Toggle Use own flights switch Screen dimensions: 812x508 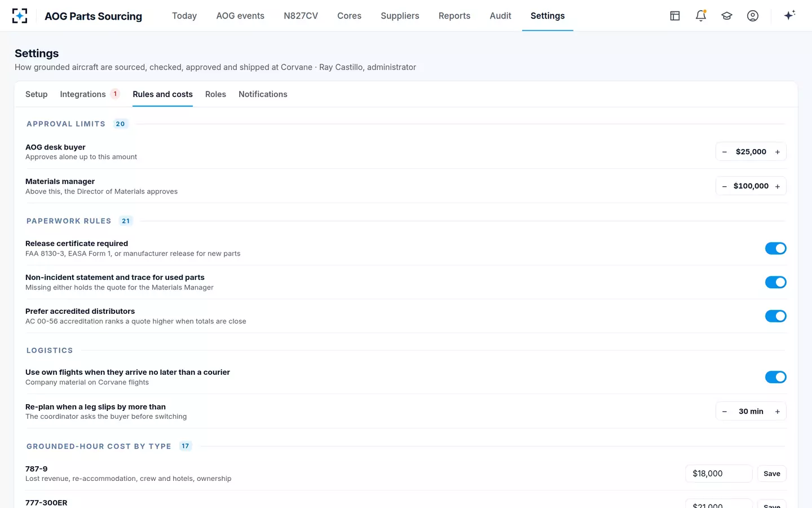[x=776, y=377]
